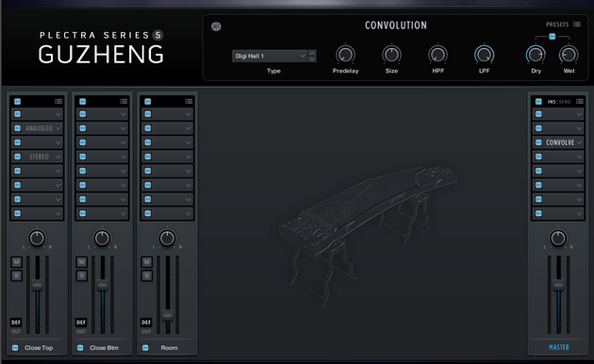Bypass the ANALOG EQ insert
The height and width of the screenshot is (364, 594).
17,128
